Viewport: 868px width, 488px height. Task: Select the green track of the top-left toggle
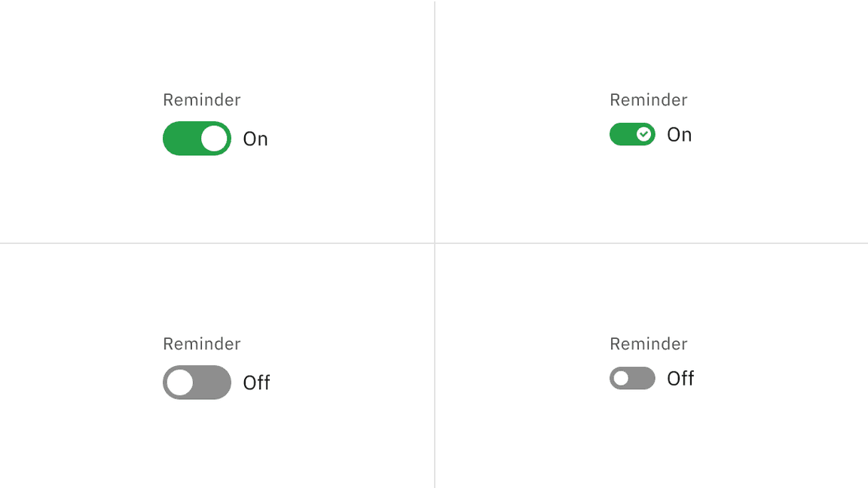coord(181,139)
